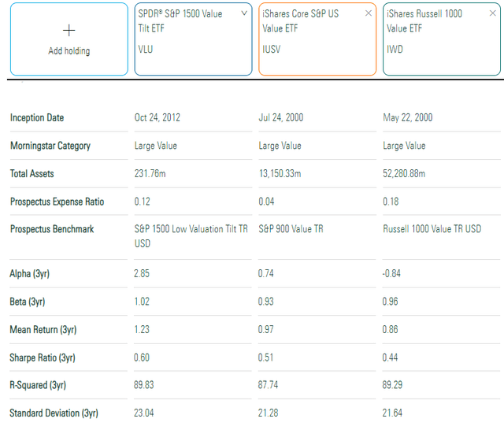Select standard deviation value 21.28

268,413
